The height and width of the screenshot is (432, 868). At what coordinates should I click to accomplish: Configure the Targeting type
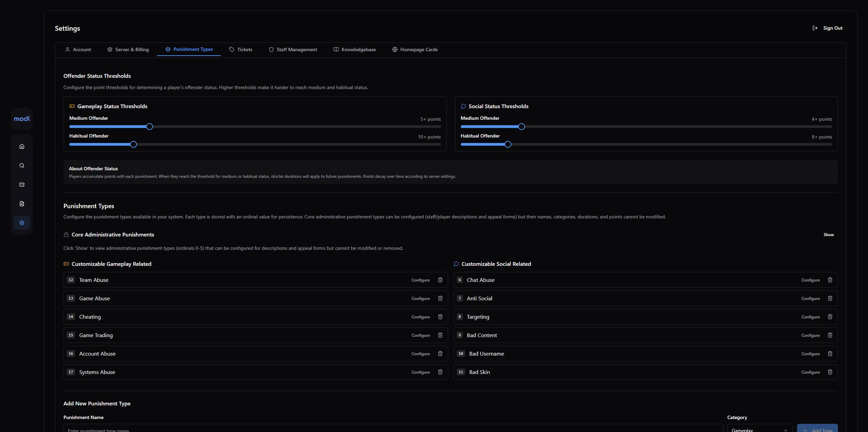(811, 317)
